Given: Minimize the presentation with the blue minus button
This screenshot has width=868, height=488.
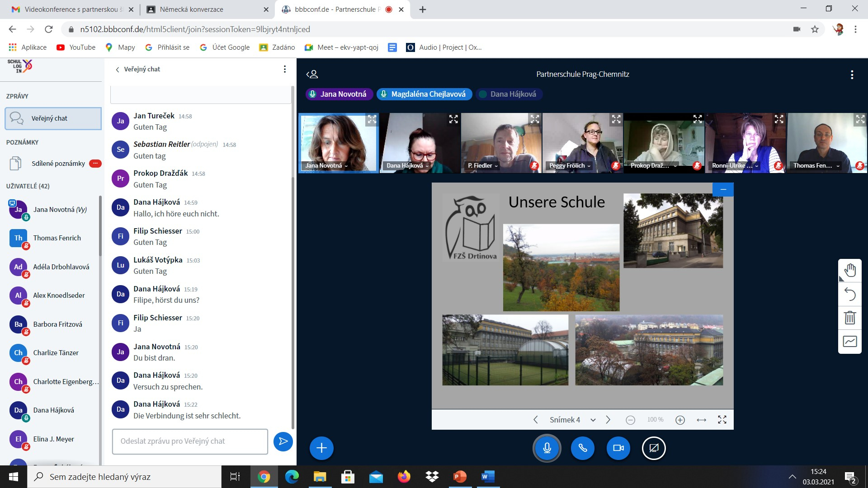Looking at the screenshot, I should (723, 189).
